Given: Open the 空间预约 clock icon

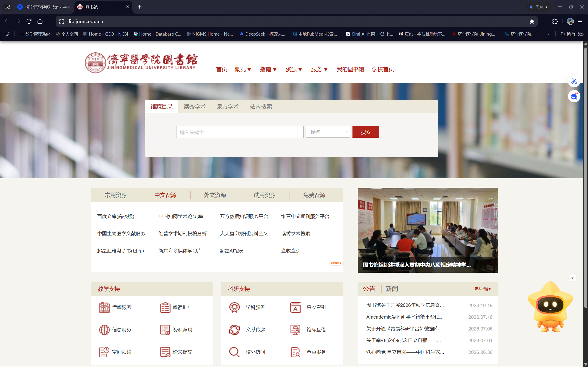Looking at the screenshot, I should pyautogui.click(x=104, y=352).
